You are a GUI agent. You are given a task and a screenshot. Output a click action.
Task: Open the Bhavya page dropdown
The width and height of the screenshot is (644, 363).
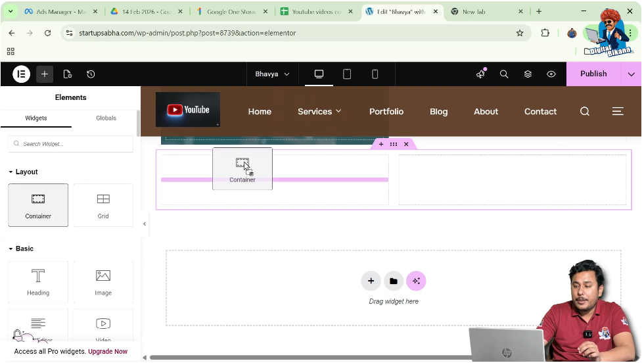tap(272, 74)
